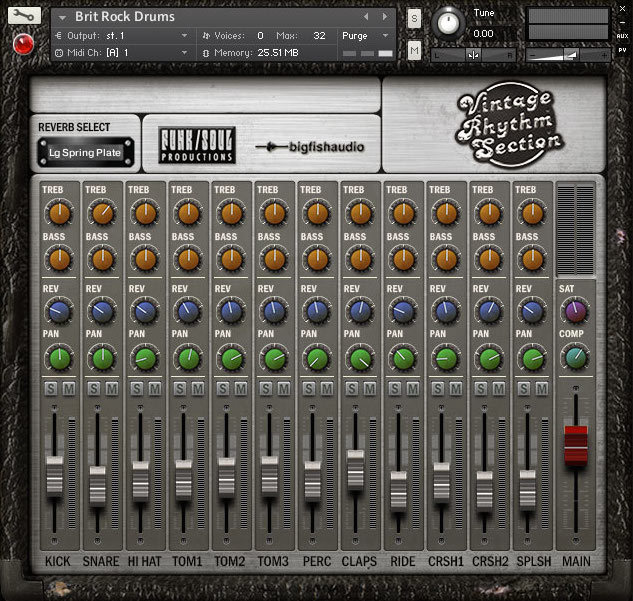Screen dimensions: 633x601
Task: Solo the instrument with header S button
Action: (414, 17)
